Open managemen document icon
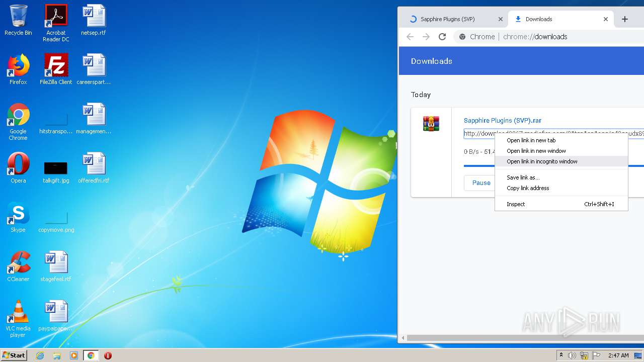 [x=94, y=119]
